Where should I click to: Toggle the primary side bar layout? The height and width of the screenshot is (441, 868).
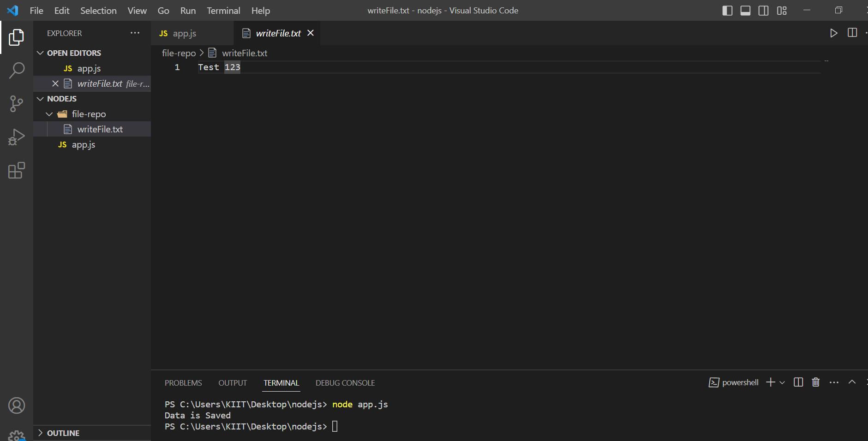727,11
